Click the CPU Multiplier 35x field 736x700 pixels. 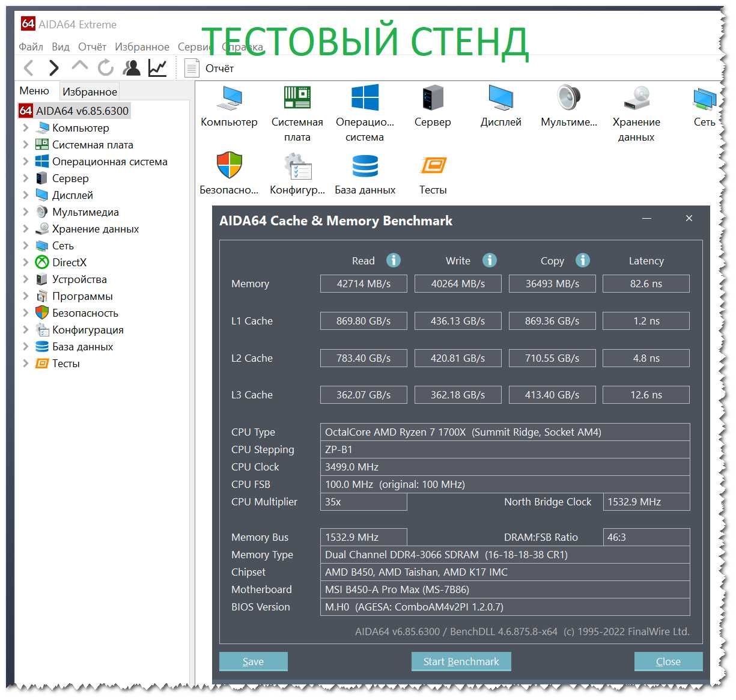(x=363, y=502)
